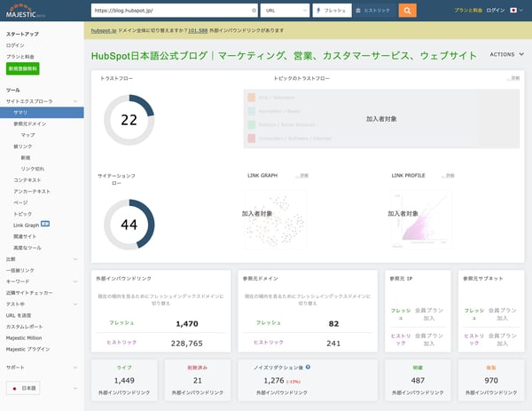
Task: Open URL を送信 link
Action: (x=19, y=315)
